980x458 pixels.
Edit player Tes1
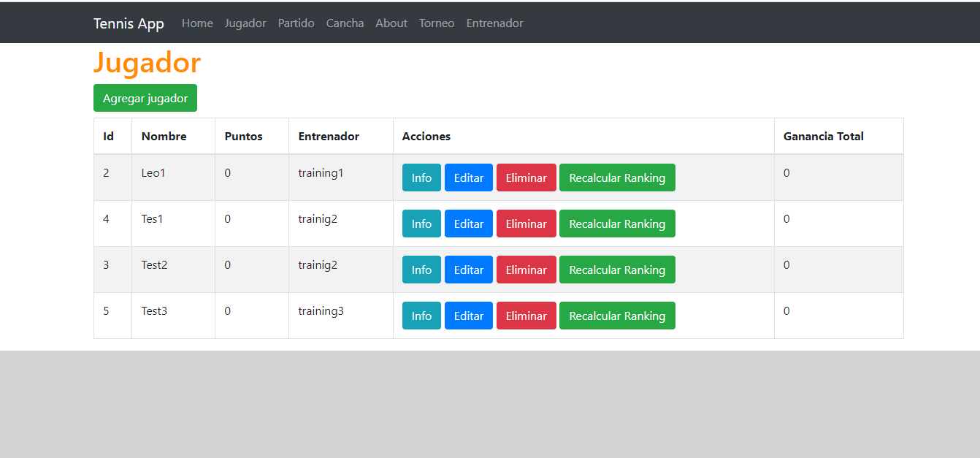click(x=469, y=224)
